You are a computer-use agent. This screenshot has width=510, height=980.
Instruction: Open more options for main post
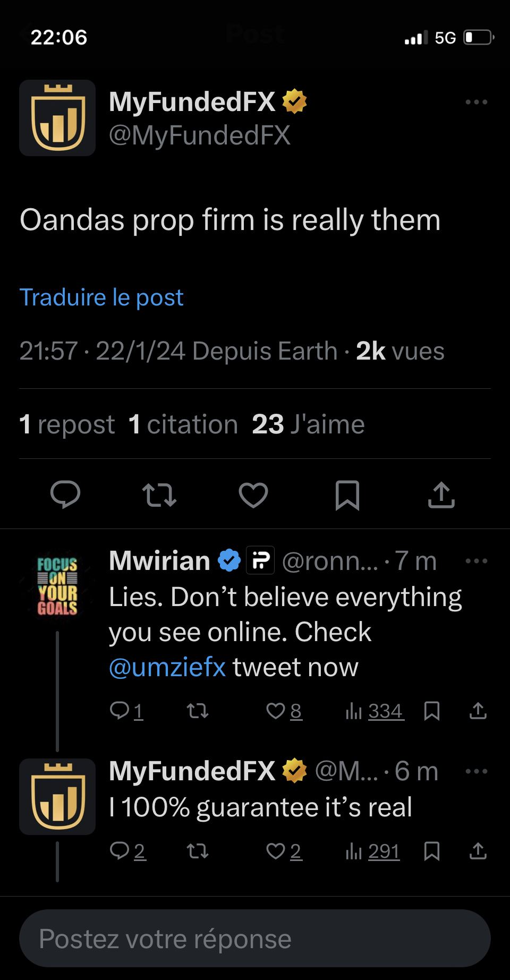(x=476, y=102)
